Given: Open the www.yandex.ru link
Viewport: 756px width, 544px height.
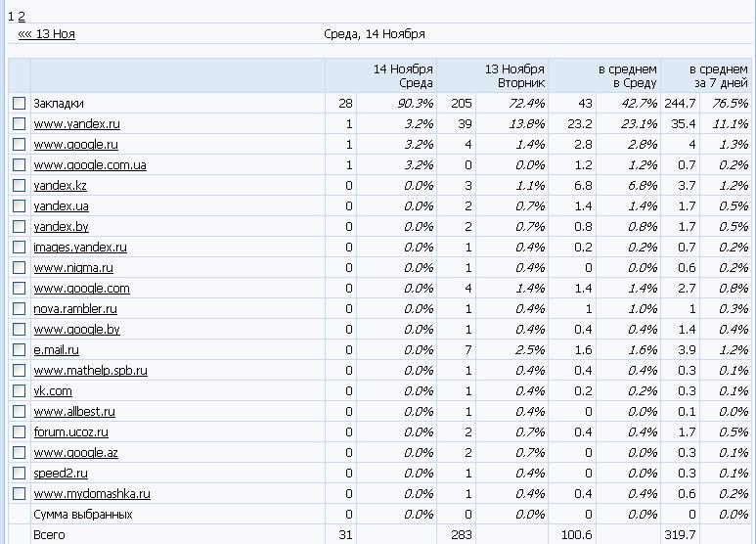Looking at the screenshot, I should pyautogui.click(x=76, y=124).
